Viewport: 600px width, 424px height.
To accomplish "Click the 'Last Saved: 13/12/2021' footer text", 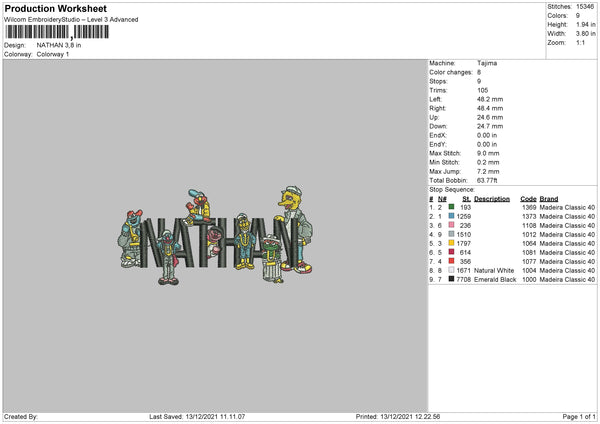I will [197, 416].
